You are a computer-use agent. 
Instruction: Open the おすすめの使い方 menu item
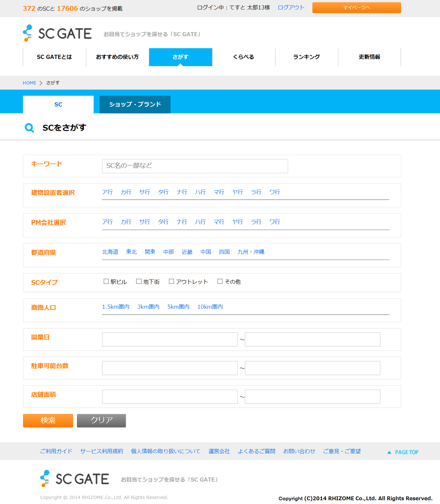point(117,57)
